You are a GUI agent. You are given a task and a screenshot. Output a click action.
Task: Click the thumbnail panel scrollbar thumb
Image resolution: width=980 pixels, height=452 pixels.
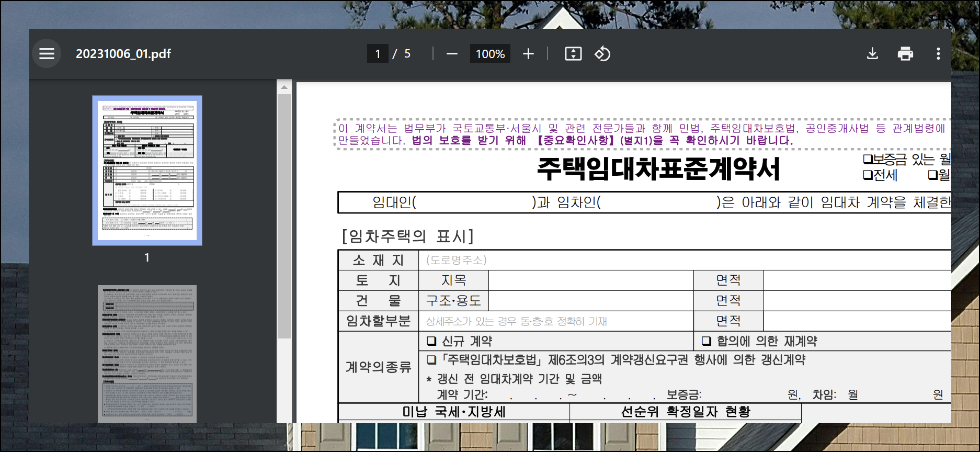284,216
